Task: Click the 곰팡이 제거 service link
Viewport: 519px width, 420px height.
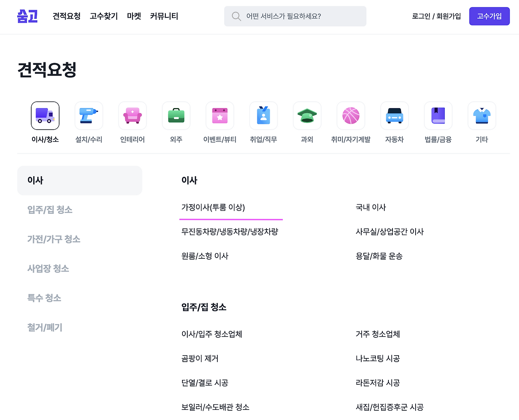Action: click(x=199, y=358)
